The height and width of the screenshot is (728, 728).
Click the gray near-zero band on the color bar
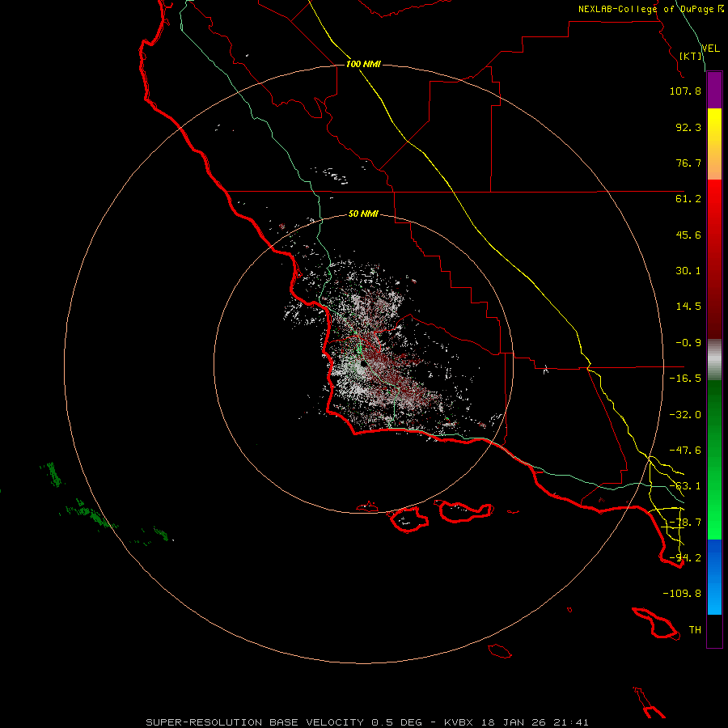[714, 359]
